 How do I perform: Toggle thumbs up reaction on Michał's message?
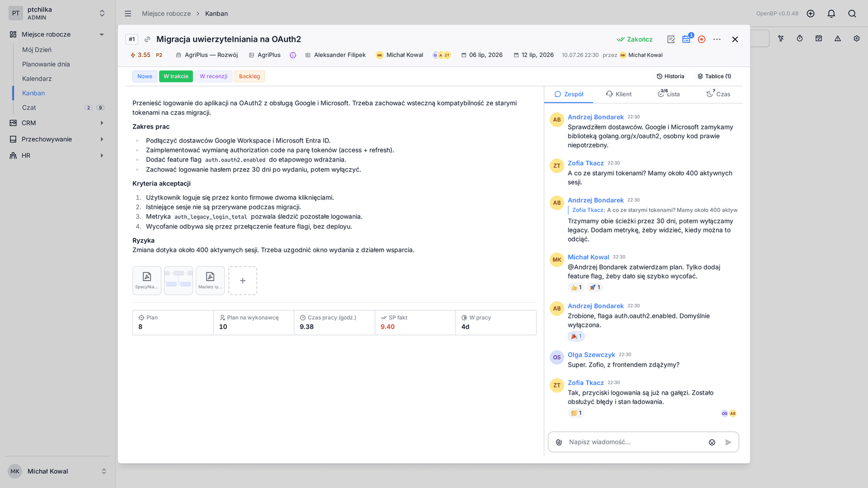pyautogui.click(x=576, y=287)
